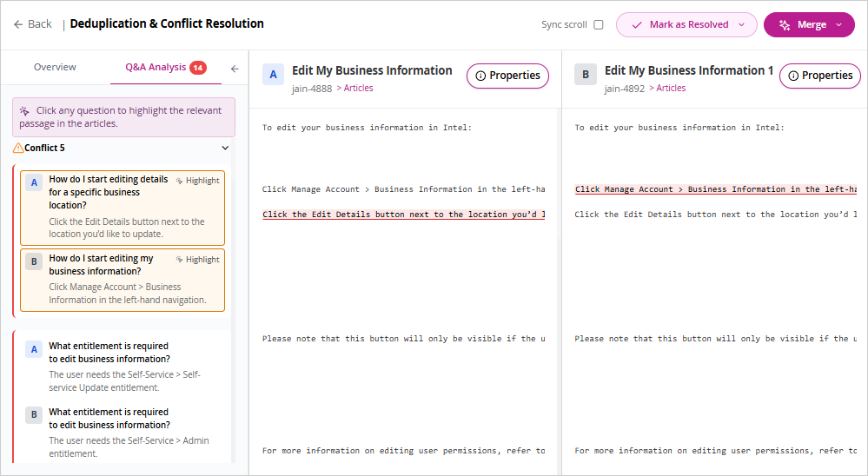868x476 pixels.
Task: Highlight the Manage Account answer from article B
Action: (197, 260)
